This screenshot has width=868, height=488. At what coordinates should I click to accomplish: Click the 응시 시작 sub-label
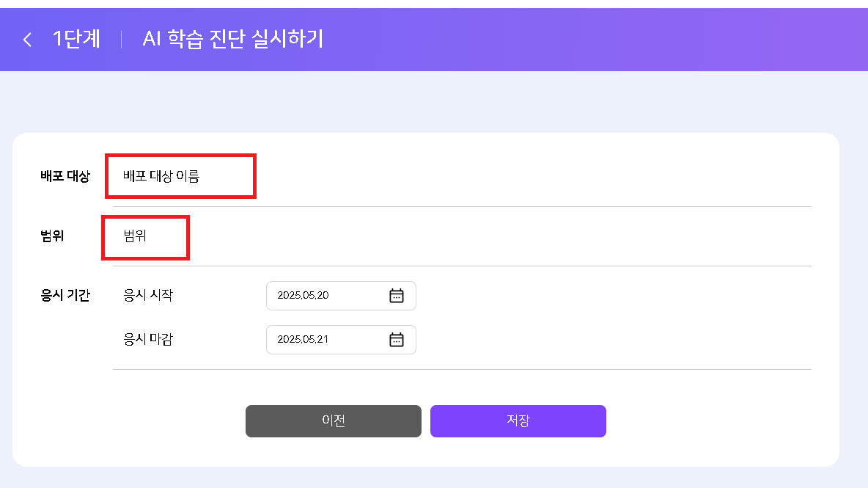(148, 295)
